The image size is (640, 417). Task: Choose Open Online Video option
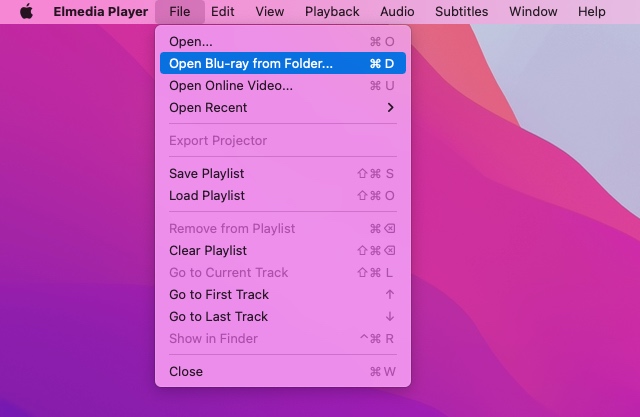pyautogui.click(x=231, y=85)
